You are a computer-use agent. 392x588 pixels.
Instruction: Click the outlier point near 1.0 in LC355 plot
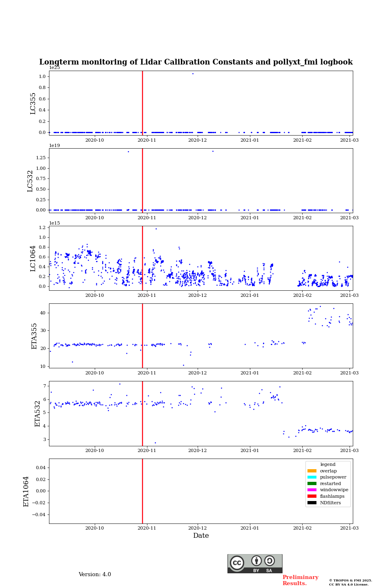coord(193,73)
